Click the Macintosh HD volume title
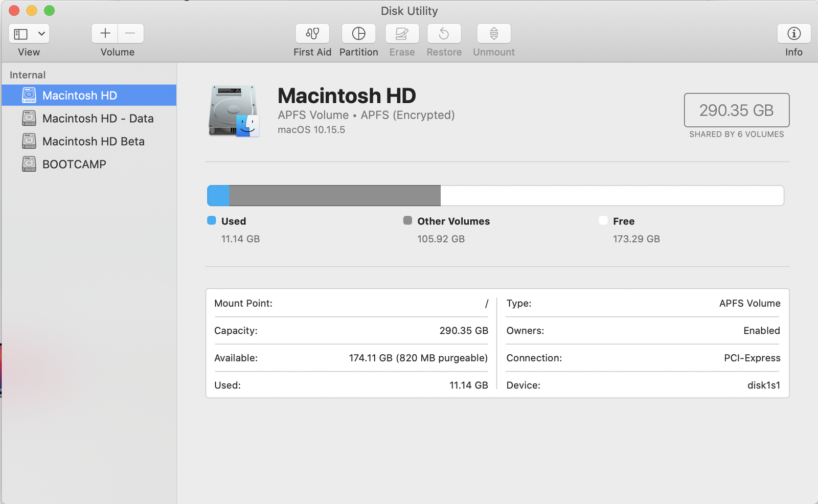The width and height of the screenshot is (818, 504). point(347,96)
